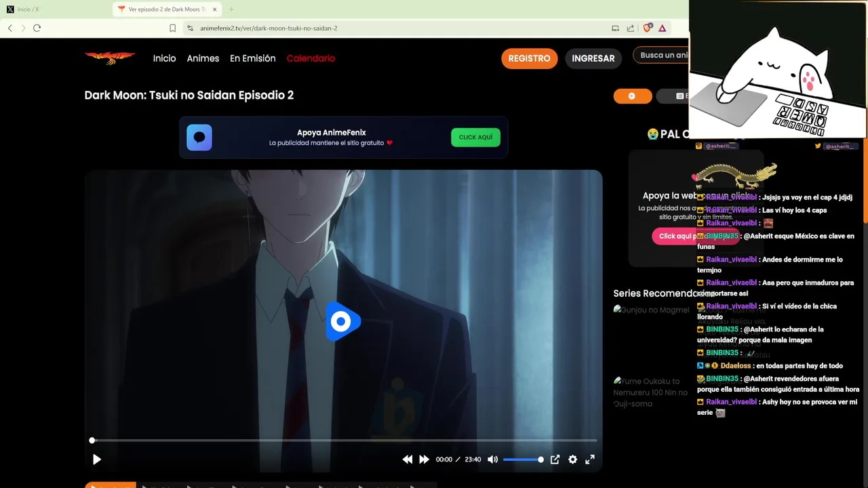Screen dimensions: 868x488
Task: Select the first orange video server tab
Action: 110,485
